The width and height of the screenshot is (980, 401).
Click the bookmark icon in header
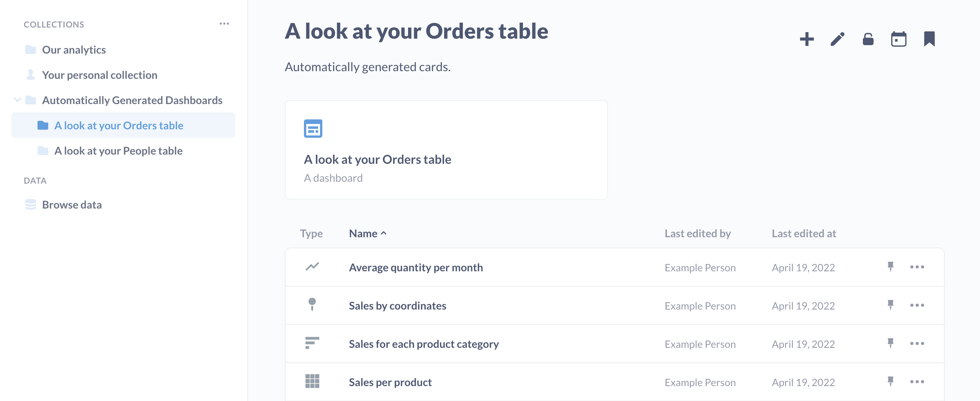[929, 39]
